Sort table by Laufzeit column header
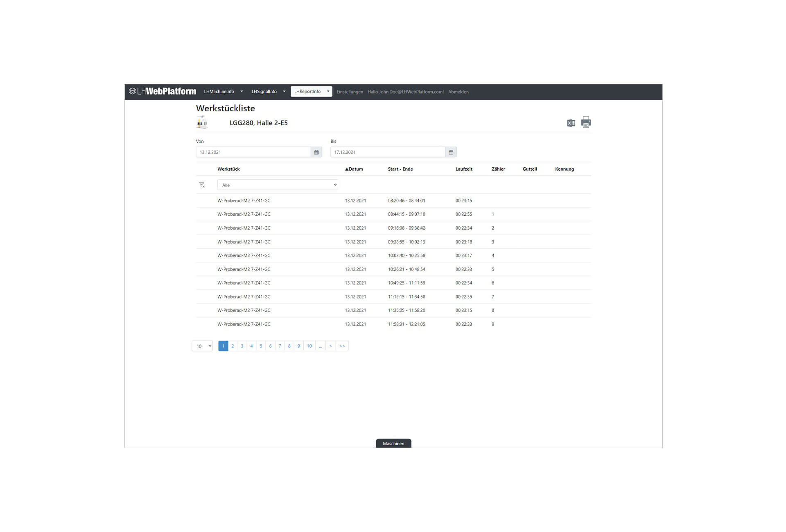786x532 pixels. coord(463,169)
